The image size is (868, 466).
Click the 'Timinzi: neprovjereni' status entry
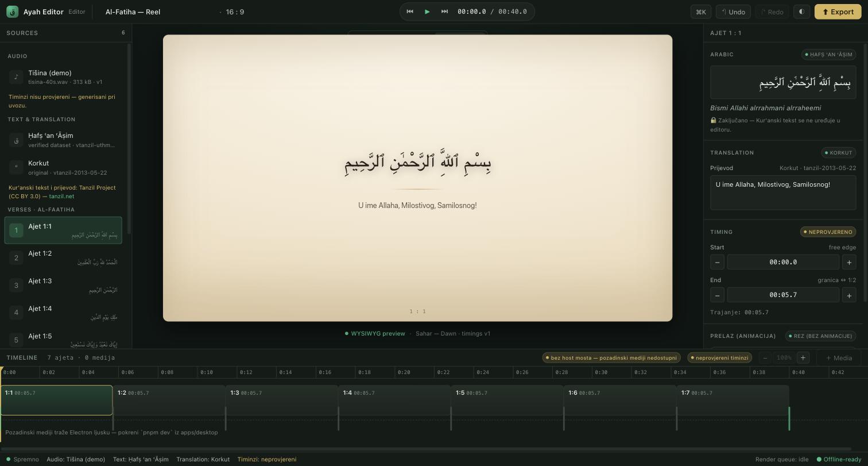click(267, 460)
